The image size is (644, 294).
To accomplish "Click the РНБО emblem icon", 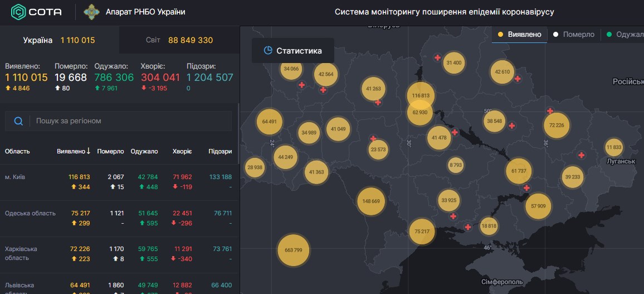I will (91, 12).
